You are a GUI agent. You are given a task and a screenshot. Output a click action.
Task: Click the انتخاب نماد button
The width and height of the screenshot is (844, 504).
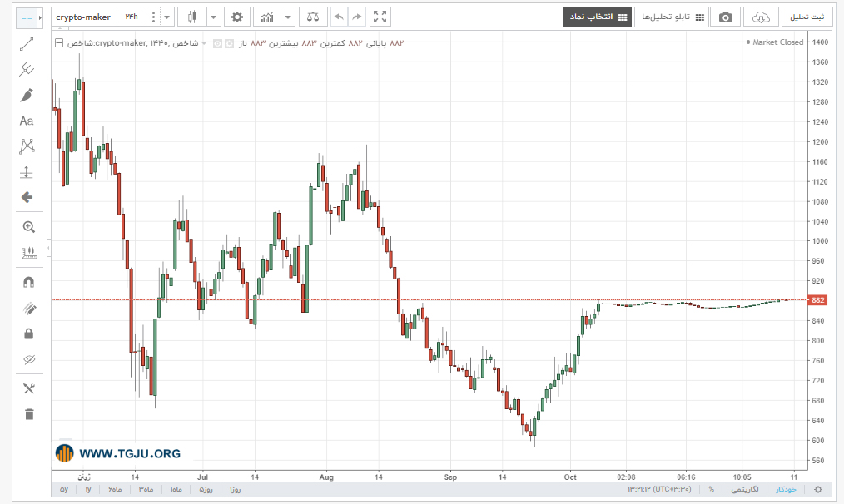click(x=597, y=17)
